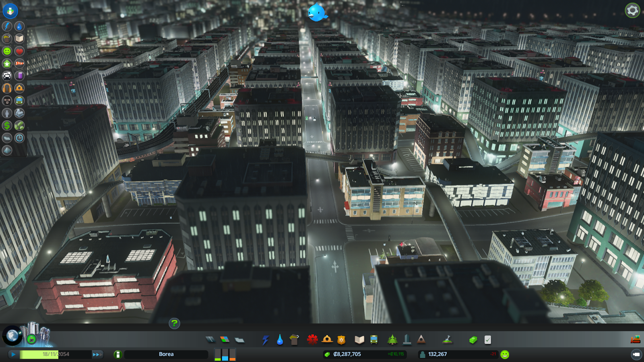
Task: Click the date progress bar 18/11/2054
Action: (x=56, y=354)
